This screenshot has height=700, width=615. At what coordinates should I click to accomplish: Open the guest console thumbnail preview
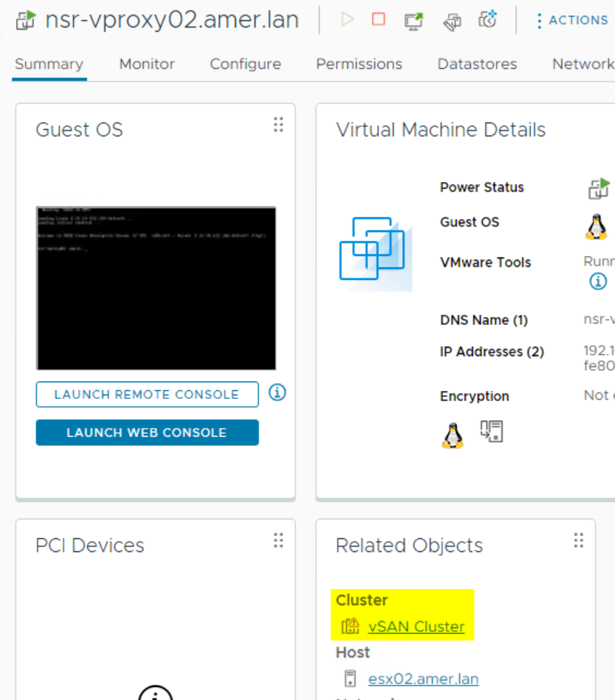click(156, 289)
